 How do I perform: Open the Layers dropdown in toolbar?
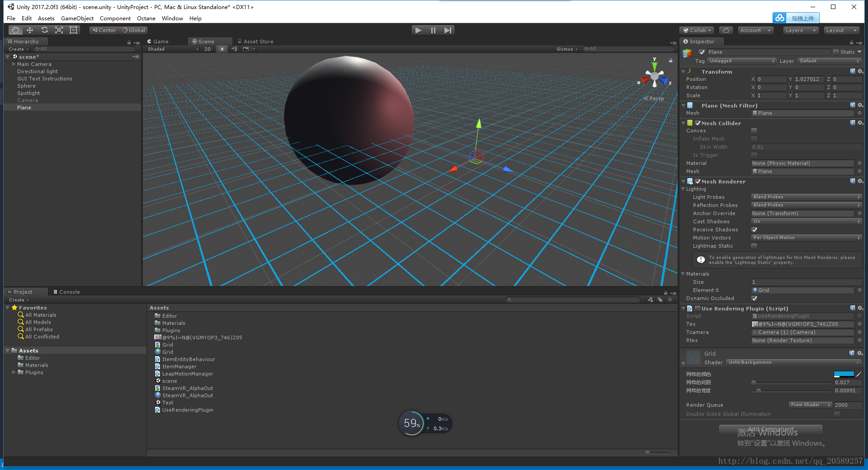click(801, 30)
